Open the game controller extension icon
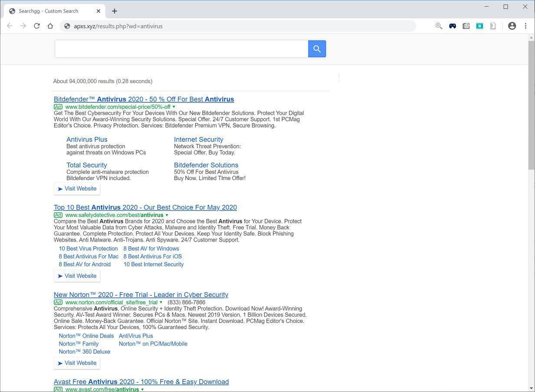This screenshot has width=535, height=392. [453, 26]
